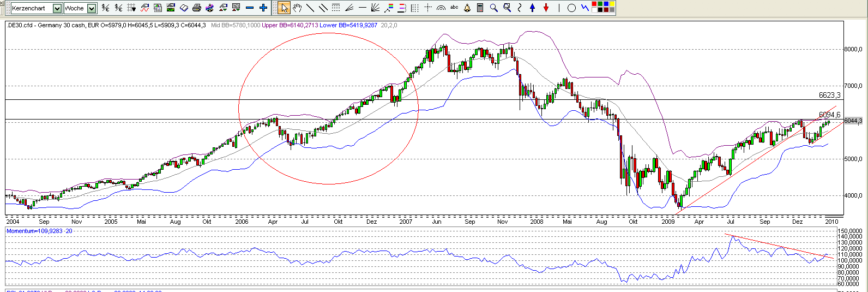Viewport: 868px width, 292px height.
Task: Select the single trend line tool
Action: (x=310, y=8)
